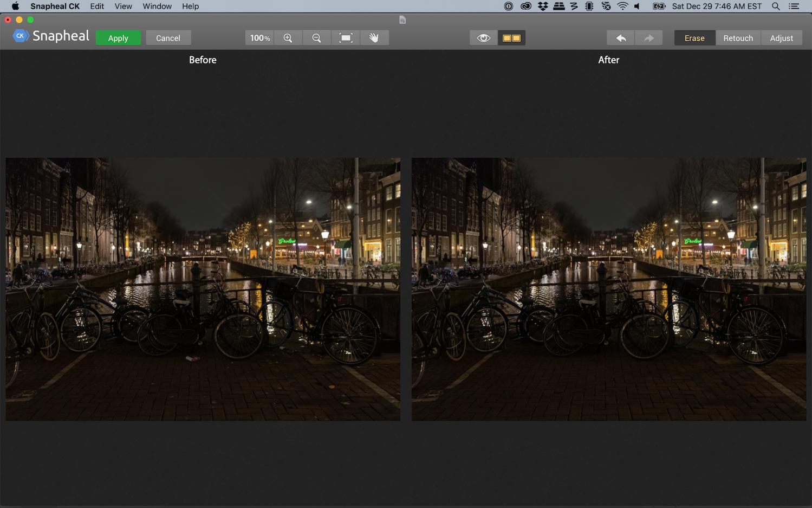This screenshot has height=508, width=812.
Task: Click the zoom in magnifier icon
Action: coord(288,38)
